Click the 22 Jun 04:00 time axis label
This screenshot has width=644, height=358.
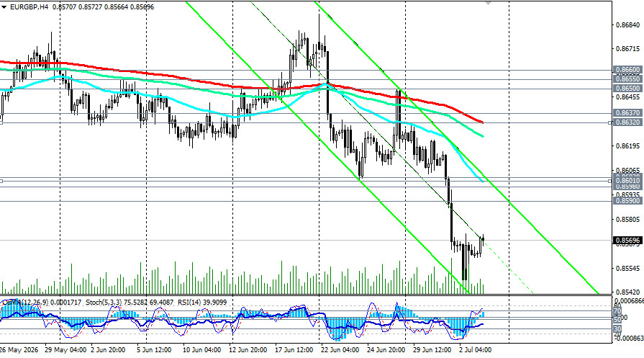point(340,350)
